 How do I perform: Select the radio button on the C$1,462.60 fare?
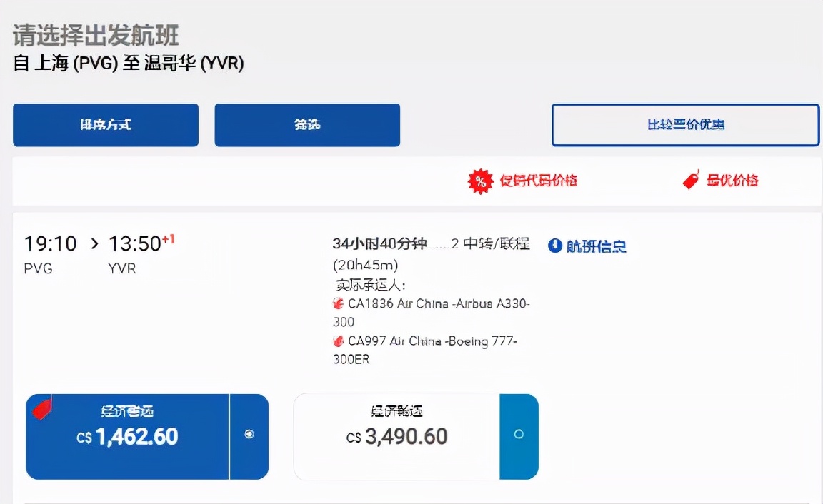(249, 433)
